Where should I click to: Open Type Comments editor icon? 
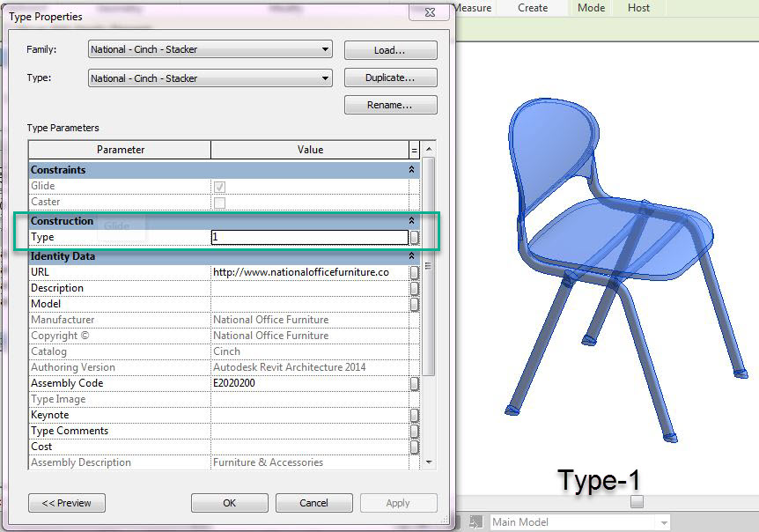coord(414,430)
